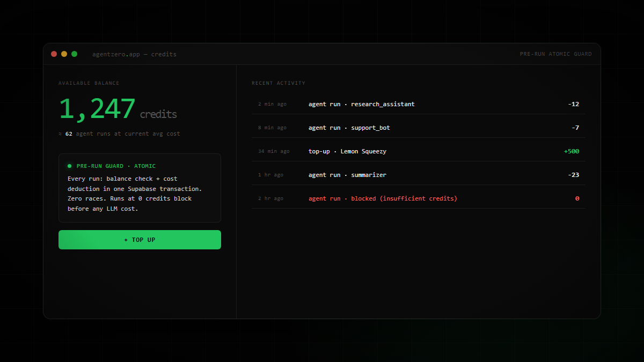644x362 pixels.
Task: Click the '34 min ago' timestamp
Action: [x=274, y=151]
